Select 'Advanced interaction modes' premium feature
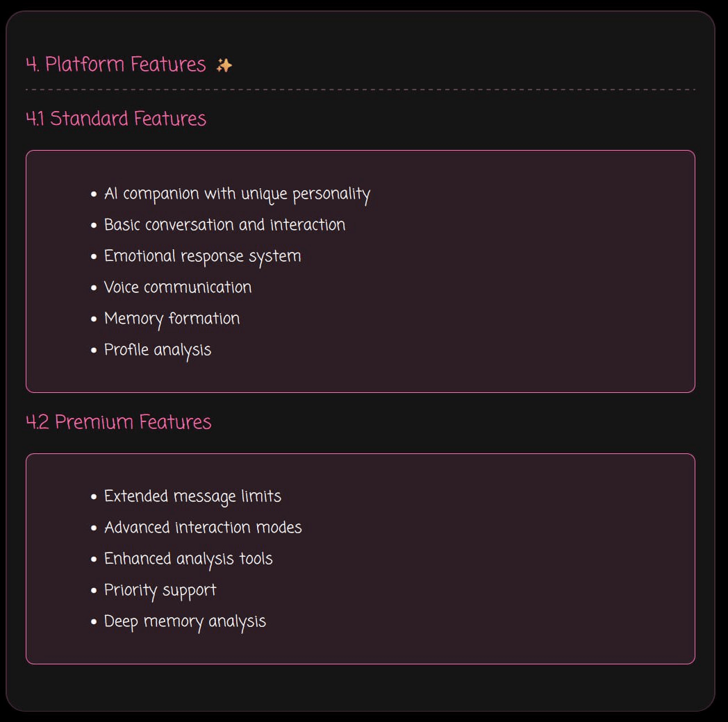 click(x=203, y=528)
